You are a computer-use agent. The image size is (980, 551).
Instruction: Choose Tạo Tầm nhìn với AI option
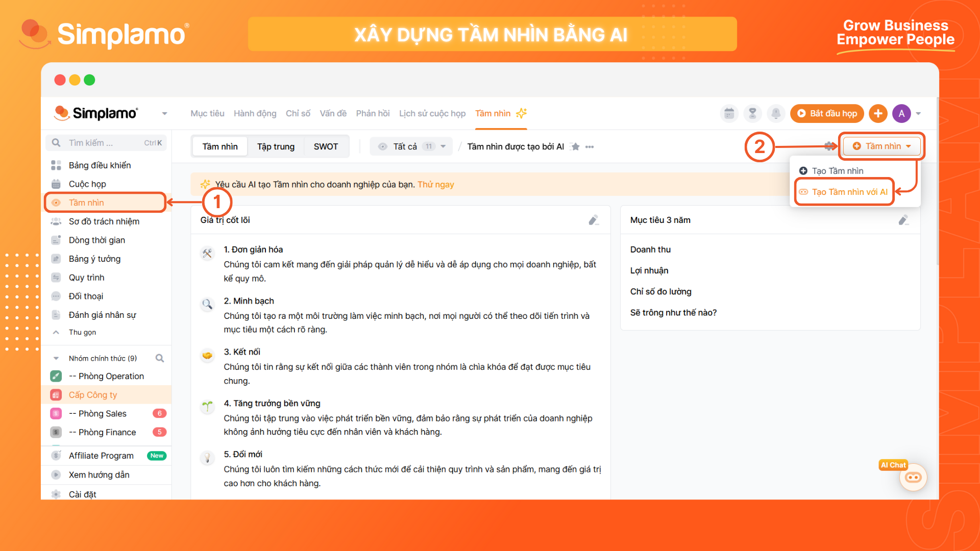coord(844,192)
